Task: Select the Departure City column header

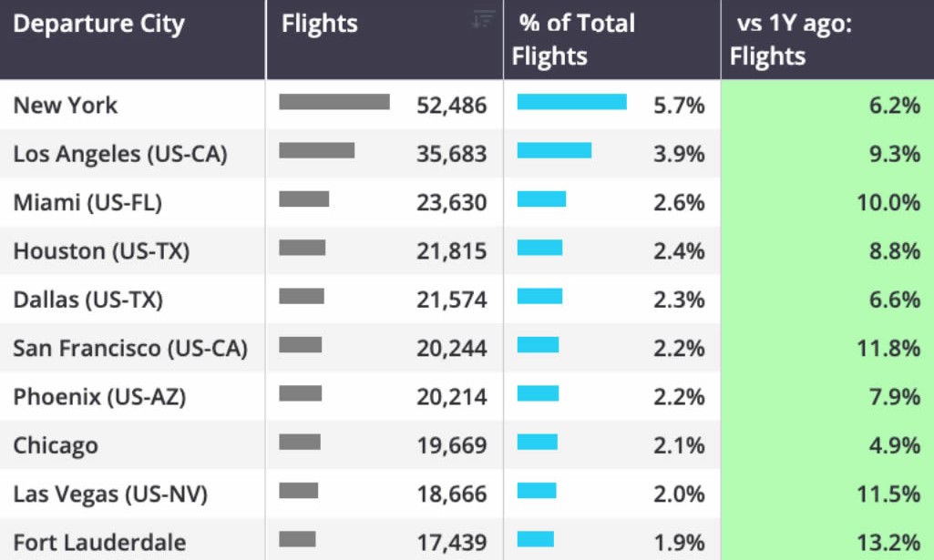Action: pyautogui.click(x=132, y=39)
